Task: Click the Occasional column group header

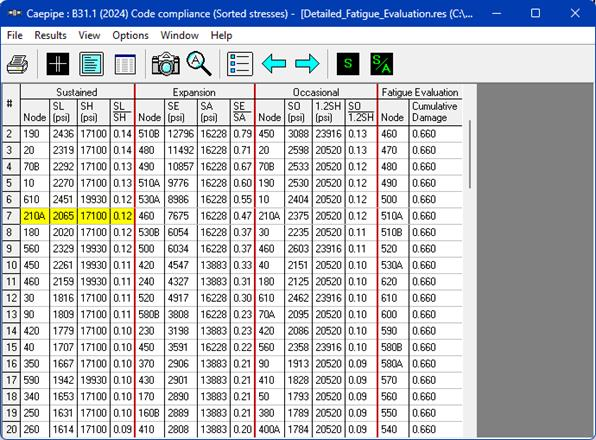Action: pos(316,92)
